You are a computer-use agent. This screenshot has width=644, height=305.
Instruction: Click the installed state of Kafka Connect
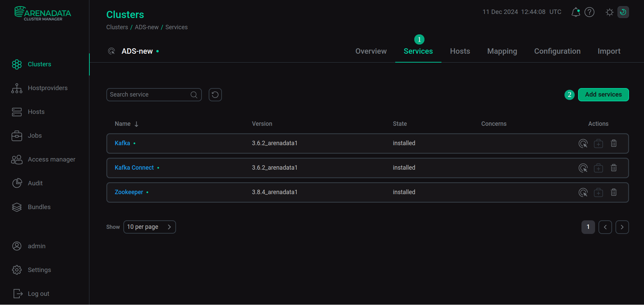(404, 168)
